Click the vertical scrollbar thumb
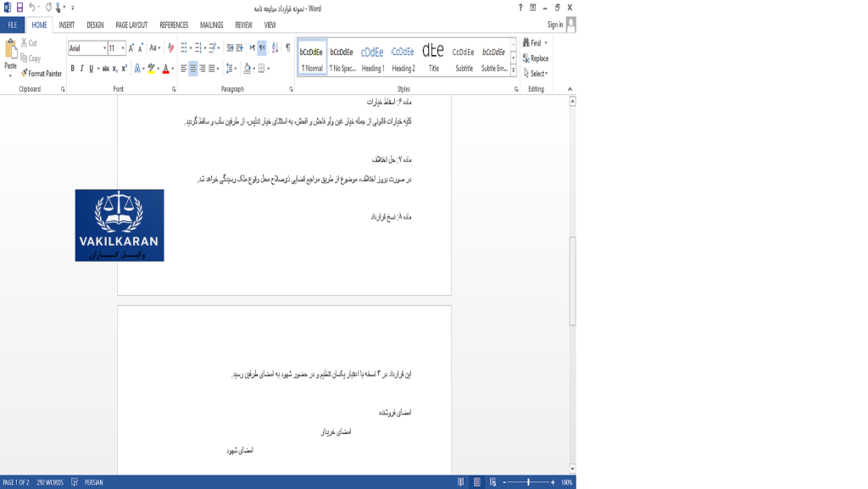Image resolution: width=868 pixels, height=489 pixels. [x=572, y=280]
